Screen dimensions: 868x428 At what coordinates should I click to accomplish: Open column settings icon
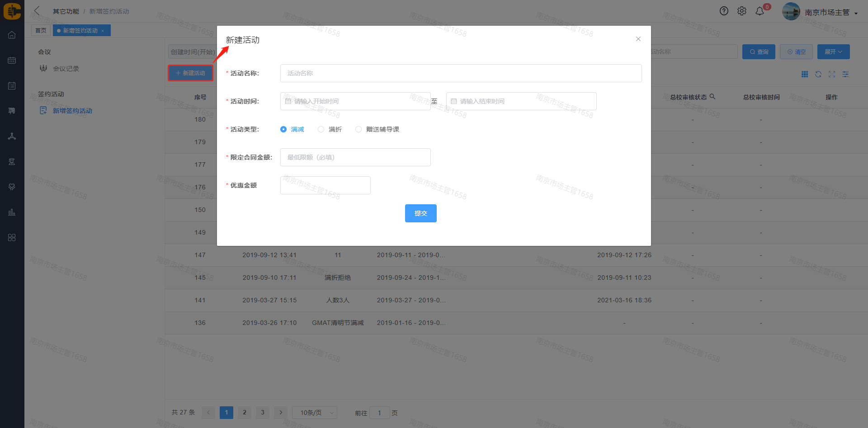(845, 74)
